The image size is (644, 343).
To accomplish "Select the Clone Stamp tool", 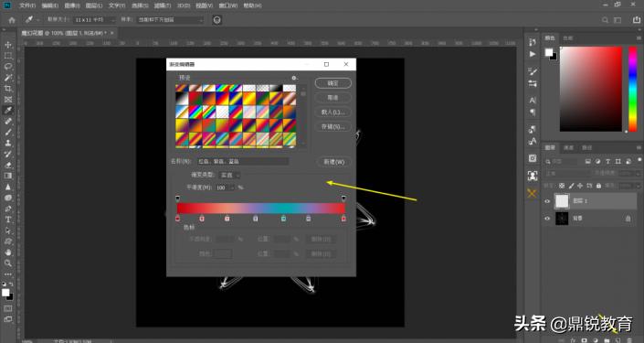I will click(x=8, y=143).
